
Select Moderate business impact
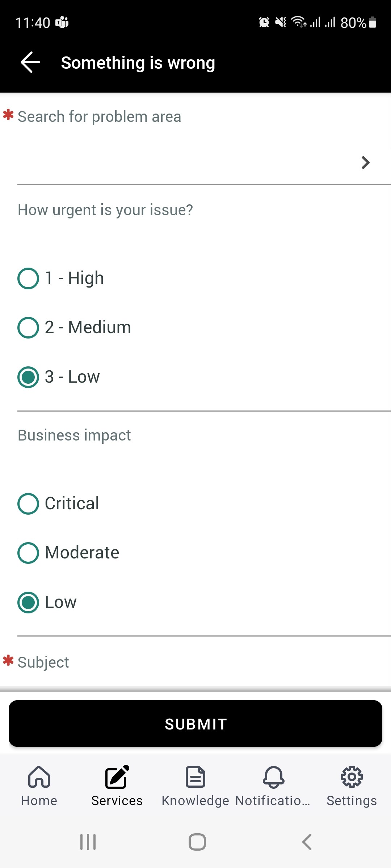coord(28,553)
